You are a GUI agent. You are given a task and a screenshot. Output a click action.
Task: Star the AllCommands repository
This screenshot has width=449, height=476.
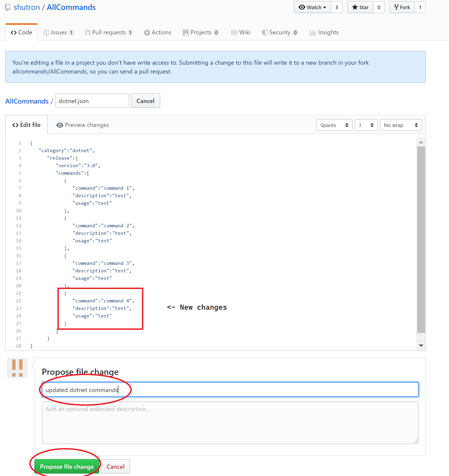pos(360,7)
